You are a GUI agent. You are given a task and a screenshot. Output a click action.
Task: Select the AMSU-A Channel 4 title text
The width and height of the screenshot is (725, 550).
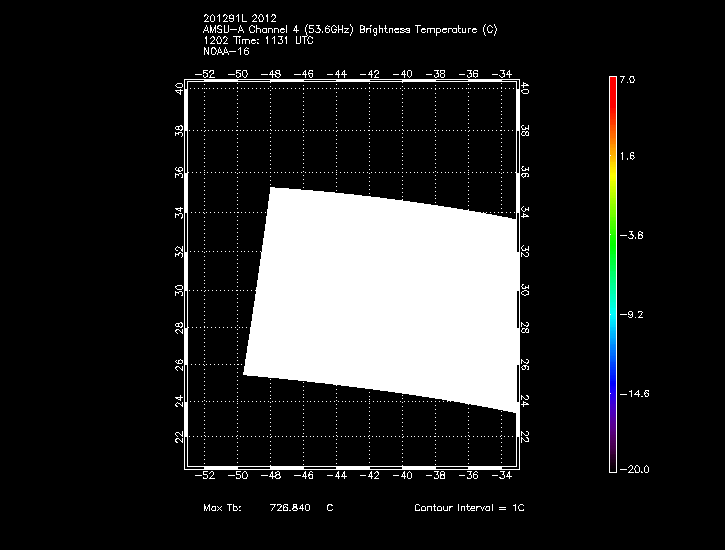tap(349, 30)
